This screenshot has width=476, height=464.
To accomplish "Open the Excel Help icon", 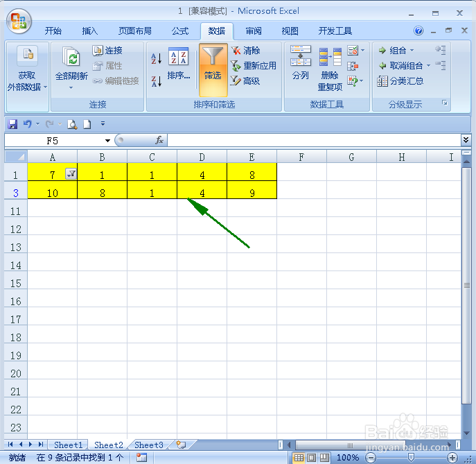I will pyautogui.click(x=418, y=31).
